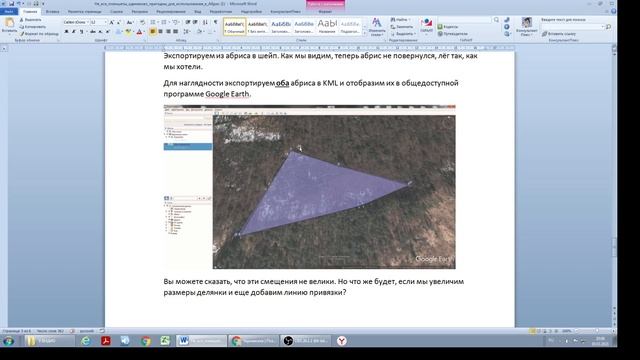Apply the yellow text highlight color
The image size is (640, 360).
click(128, 31)
